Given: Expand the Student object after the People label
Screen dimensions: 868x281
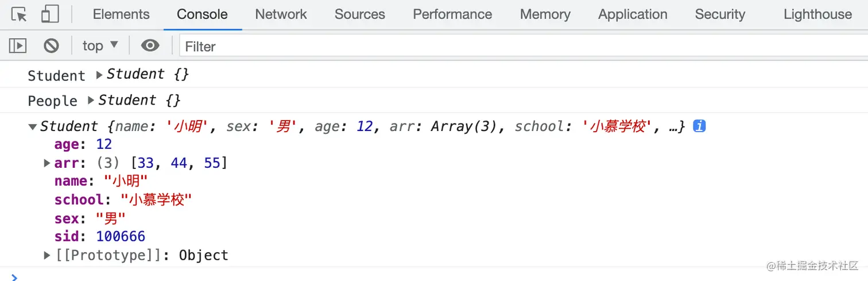Looking at the screenshot, I should coord(91,101).
